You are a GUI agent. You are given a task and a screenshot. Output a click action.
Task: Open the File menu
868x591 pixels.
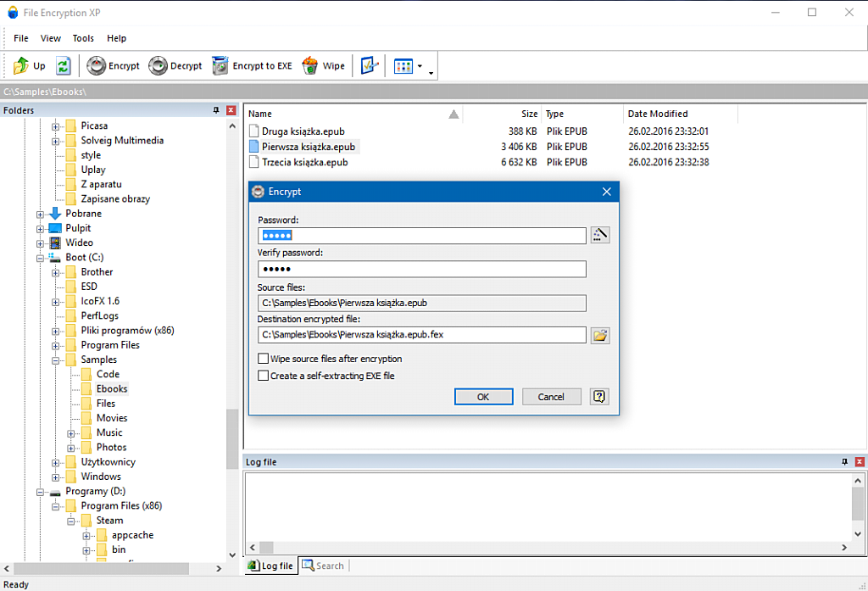pyautogui.click(x=21, y=38)
